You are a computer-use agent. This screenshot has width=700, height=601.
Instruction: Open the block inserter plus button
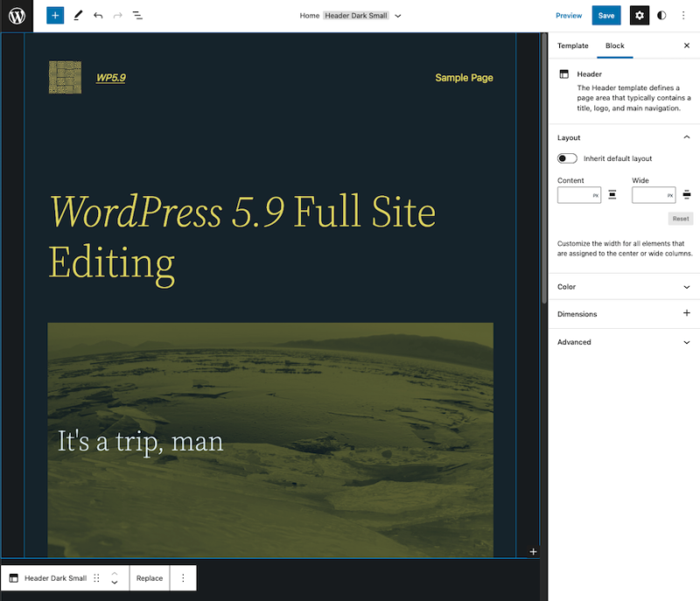[55, 16]
